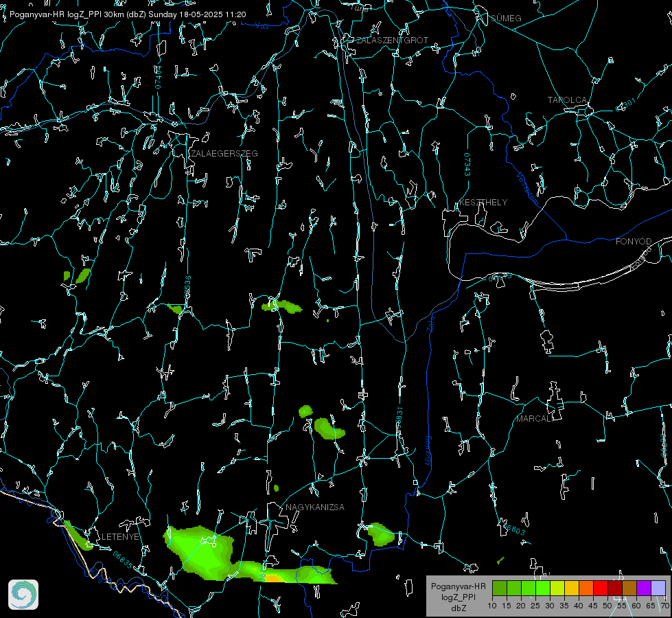Click the radar title text with timestamp

(x=128, y=14)
